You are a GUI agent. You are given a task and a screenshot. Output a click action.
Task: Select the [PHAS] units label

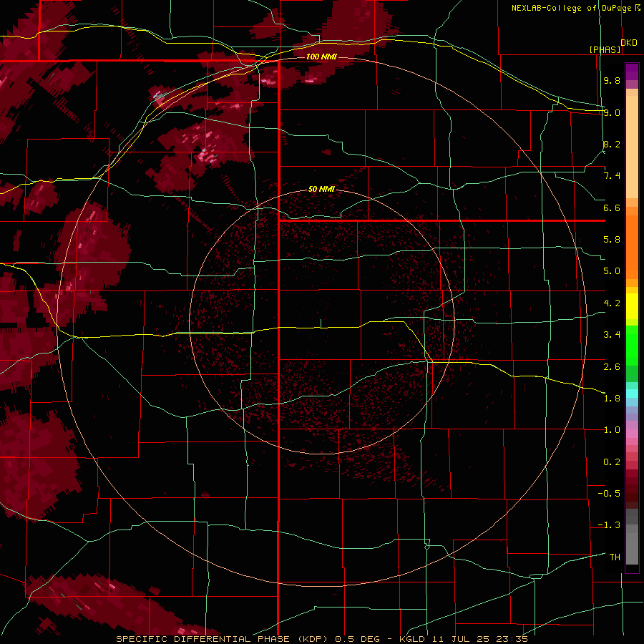(605, 49)
